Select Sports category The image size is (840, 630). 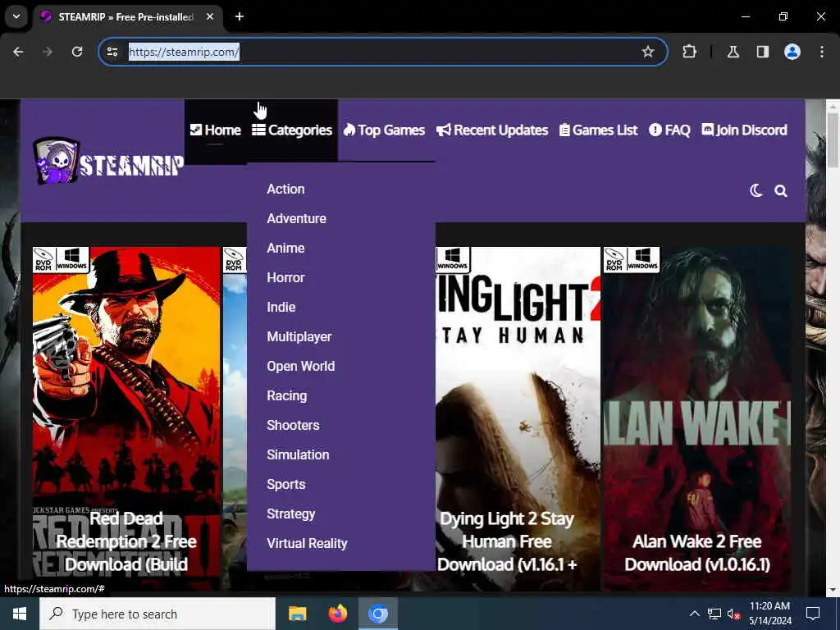(x=286, y=484)
